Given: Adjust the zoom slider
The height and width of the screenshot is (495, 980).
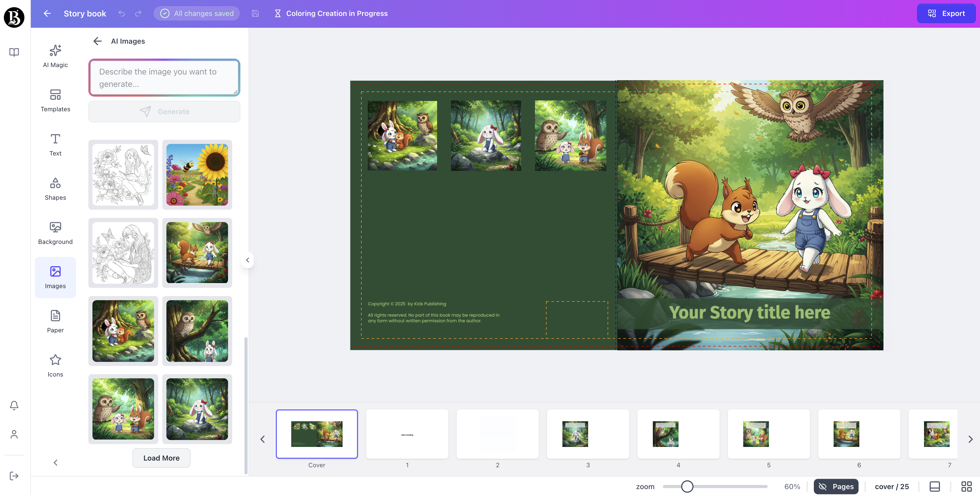Looking at the screenshot, I should 687,486.
